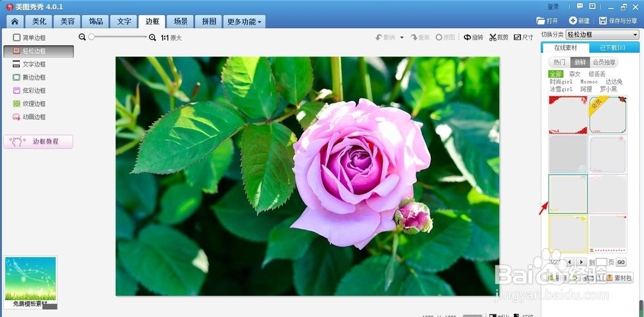The image size is (644, 317).
Task: Choose frame thumbnail with pink dotted bottom
Action: (x=608, y=233)
